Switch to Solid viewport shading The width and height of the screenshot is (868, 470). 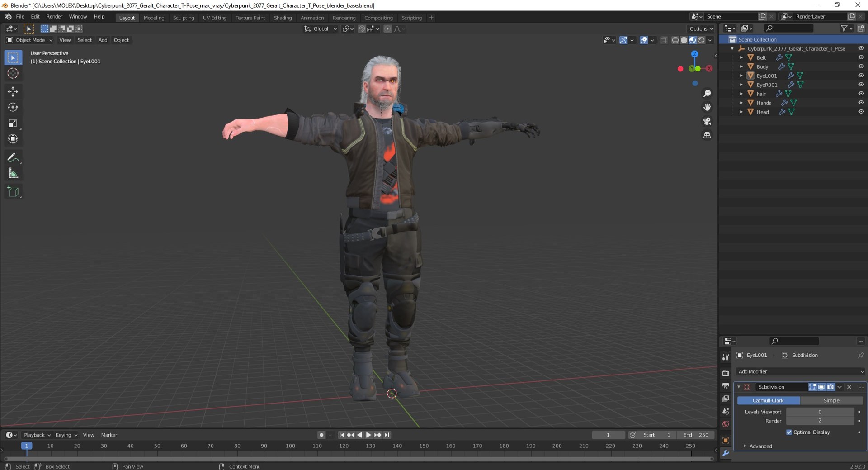coord(684,40)
